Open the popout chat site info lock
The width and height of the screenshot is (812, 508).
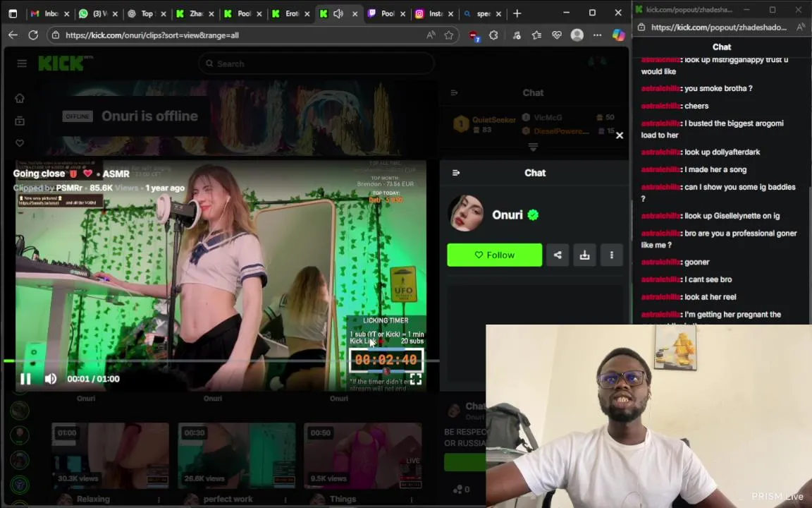[641, 27]
